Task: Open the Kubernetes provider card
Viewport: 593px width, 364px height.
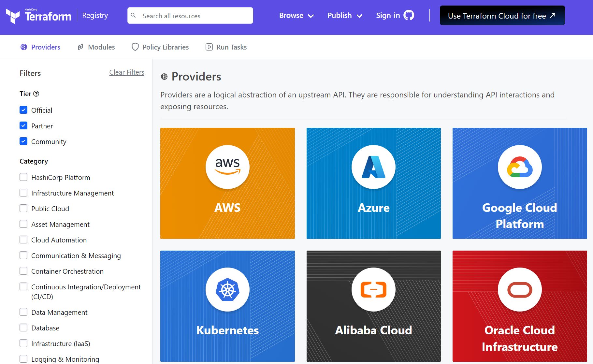Action: tap(227, 306)
